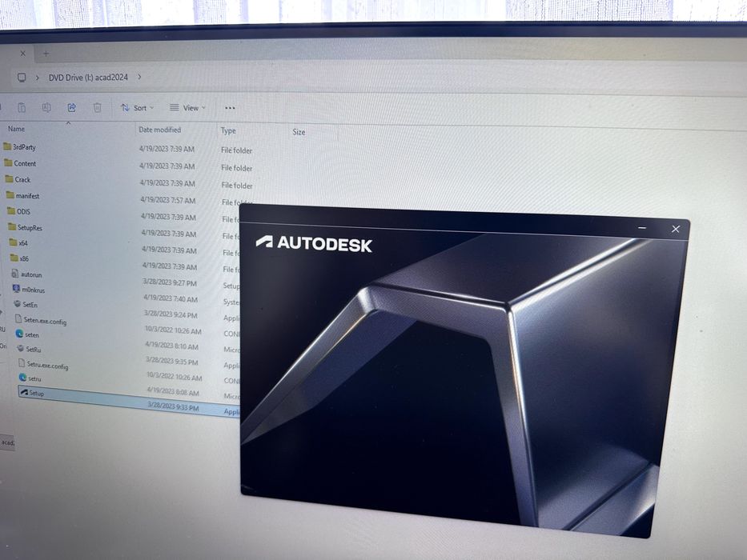The height and width of the screenshot is (560, 747).
Task: Select the x86 folder icon
Action: click(x=14, y=258)
